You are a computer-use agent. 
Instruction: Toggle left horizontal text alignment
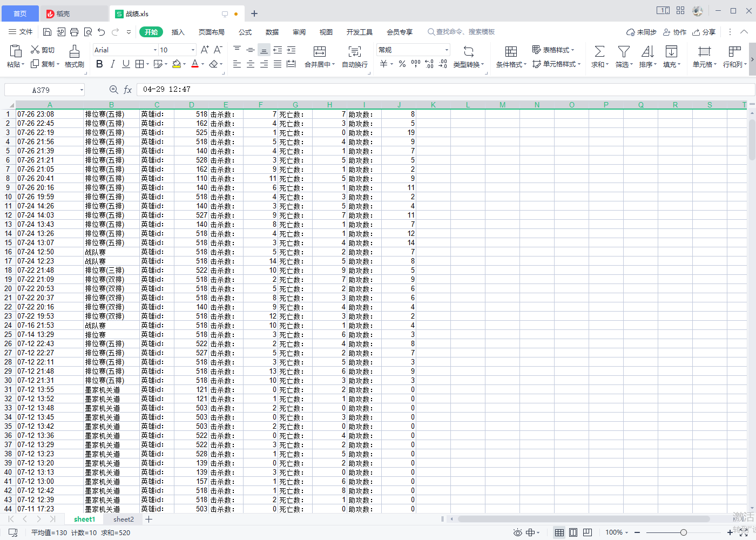pyautogui.click(x=237, y=64)
